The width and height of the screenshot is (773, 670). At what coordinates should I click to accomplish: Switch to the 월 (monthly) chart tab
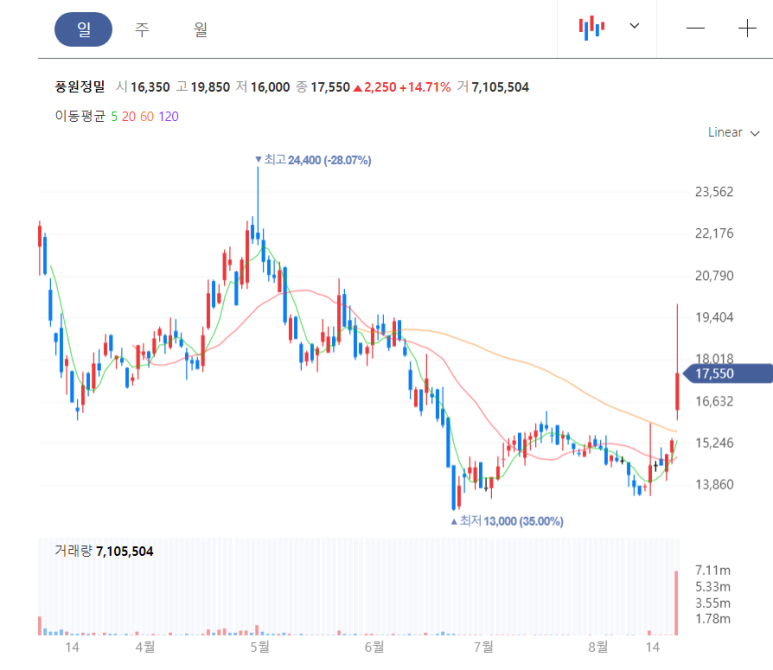tap(200, 30)
